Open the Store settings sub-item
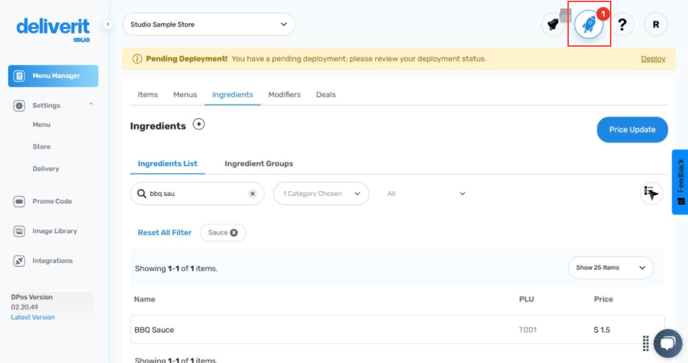Screen dimensions: 688x363 (x=41, y=147)
